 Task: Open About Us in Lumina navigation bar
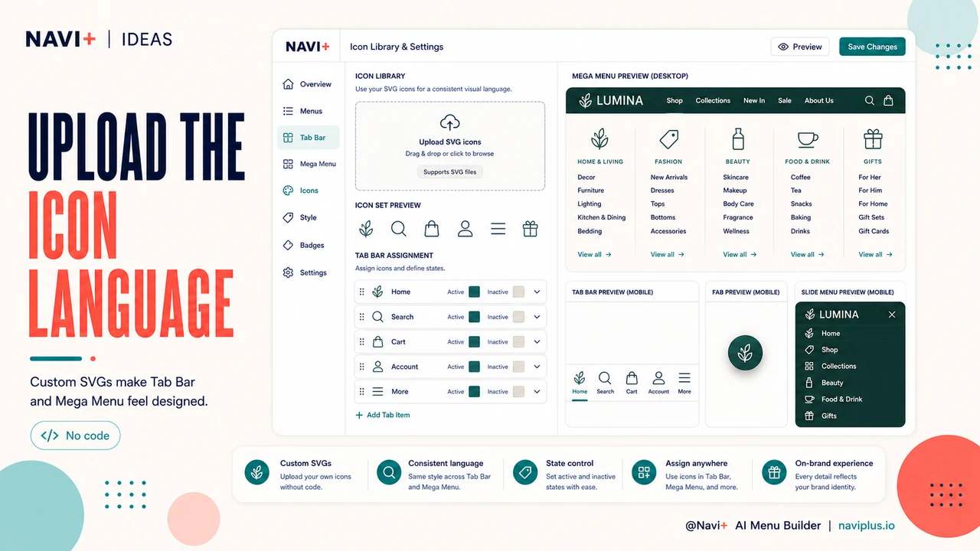click(x=819, y=100)
